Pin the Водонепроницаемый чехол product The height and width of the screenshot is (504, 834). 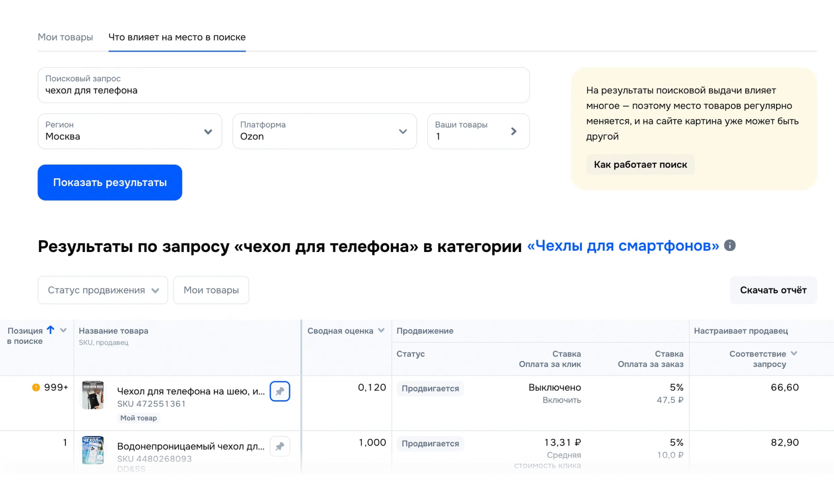280,446
